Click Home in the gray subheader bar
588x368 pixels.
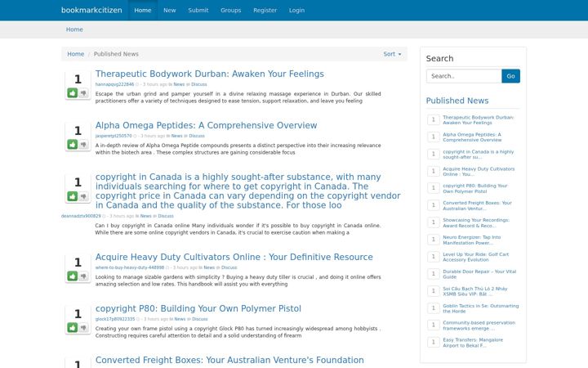click(74, 29)
